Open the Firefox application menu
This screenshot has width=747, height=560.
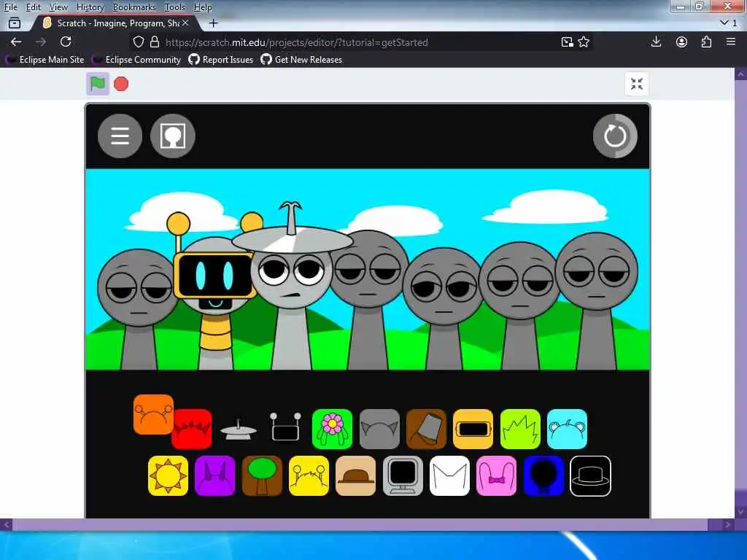[x=731, y=42]
